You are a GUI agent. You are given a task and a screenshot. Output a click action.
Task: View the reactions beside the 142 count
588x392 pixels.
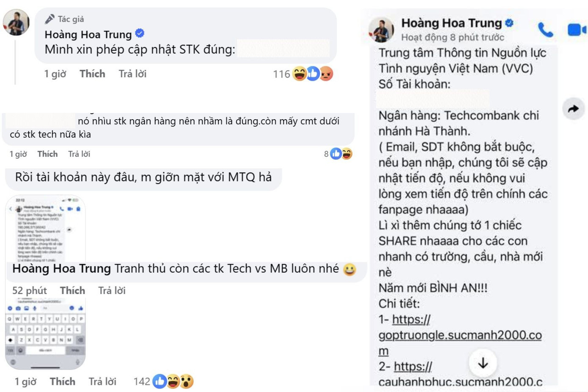pos(173,381)
